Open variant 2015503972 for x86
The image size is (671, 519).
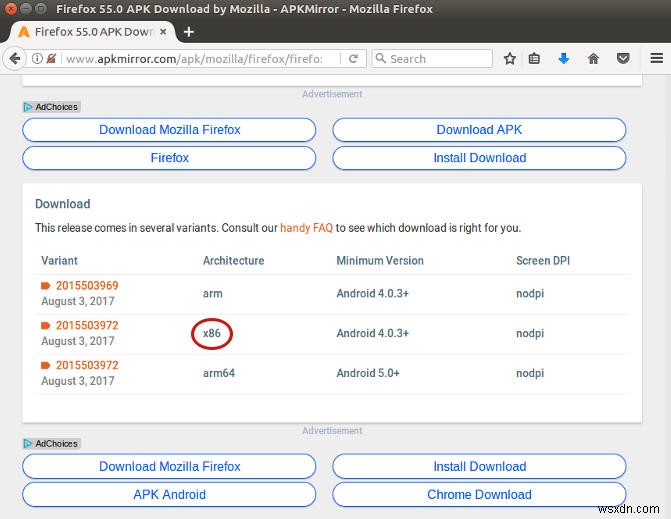[x=87, y=325]
